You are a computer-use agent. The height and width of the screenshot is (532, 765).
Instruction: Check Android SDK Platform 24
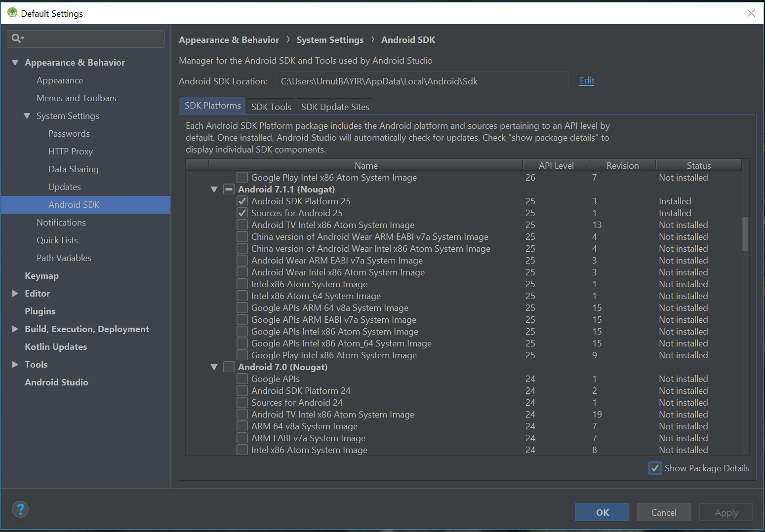(x=242, y=391)
